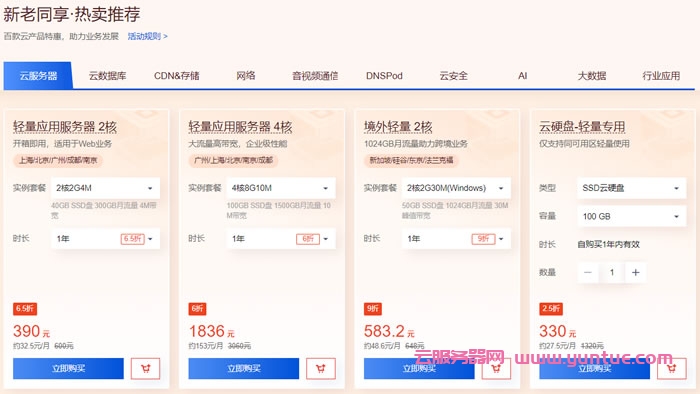This screenshot has height=394, width=700.
Task: Click 立即购买 for 境外轻量 2核
Action: [419, 369]
